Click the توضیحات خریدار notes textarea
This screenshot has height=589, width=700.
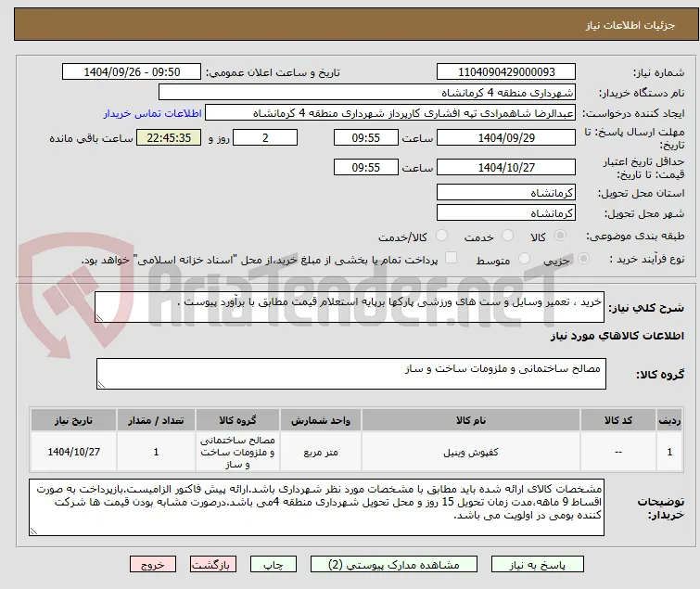316,507
